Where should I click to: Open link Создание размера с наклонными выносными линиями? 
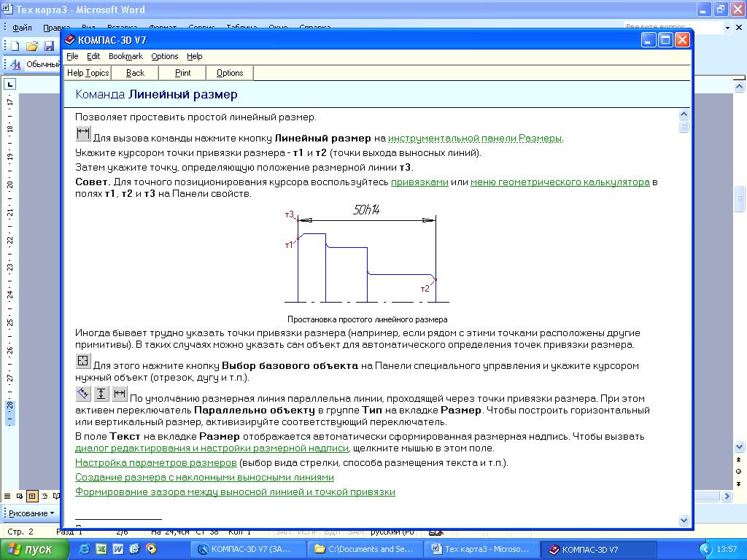click(x=204, y=477)
